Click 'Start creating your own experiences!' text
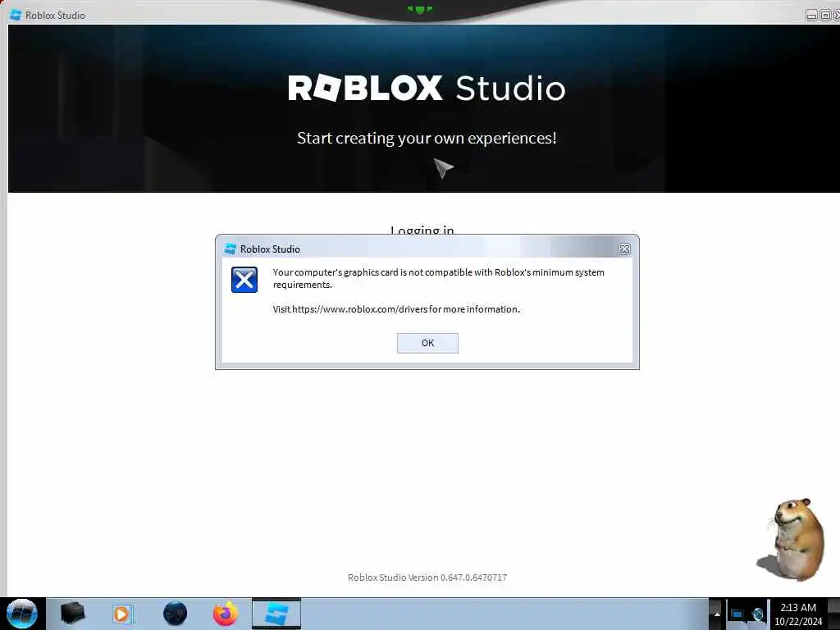This screenshot has width=840, height=630. (427, 138)
